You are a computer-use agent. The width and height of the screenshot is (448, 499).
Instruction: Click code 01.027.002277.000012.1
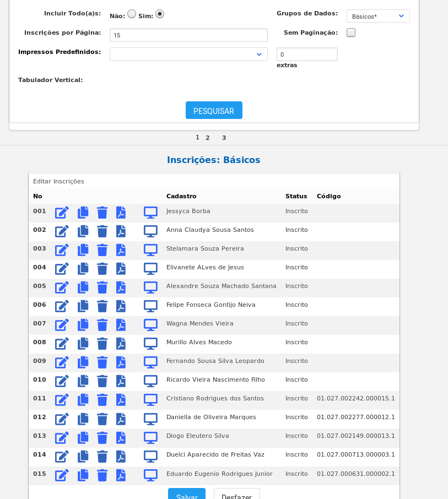(355, 417)
